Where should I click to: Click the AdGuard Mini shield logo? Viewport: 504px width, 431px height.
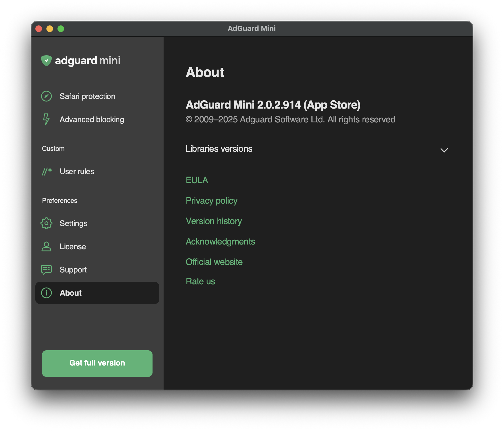pos(46,61)
